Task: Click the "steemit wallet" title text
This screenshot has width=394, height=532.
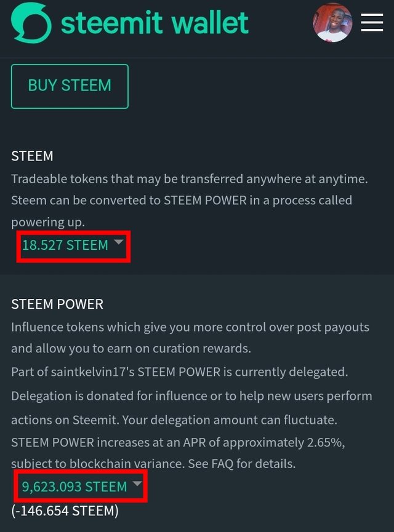Action: coord(155,23)
